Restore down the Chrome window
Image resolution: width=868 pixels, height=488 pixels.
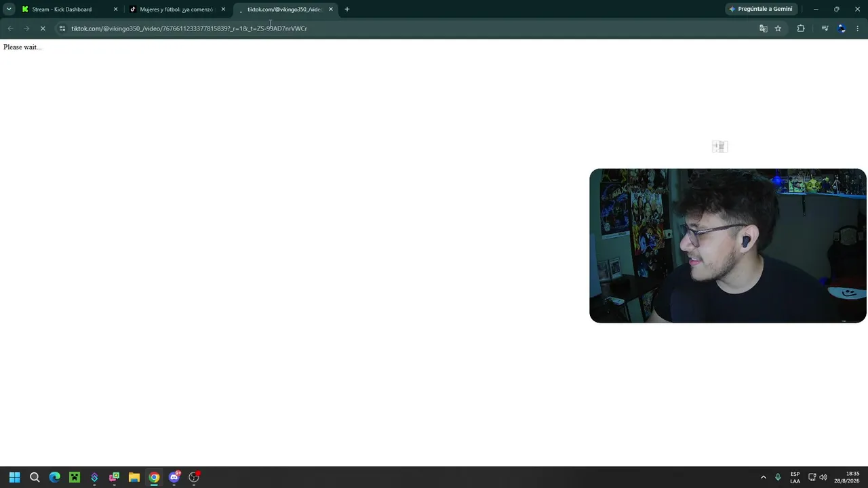click(x=837, y=9)
